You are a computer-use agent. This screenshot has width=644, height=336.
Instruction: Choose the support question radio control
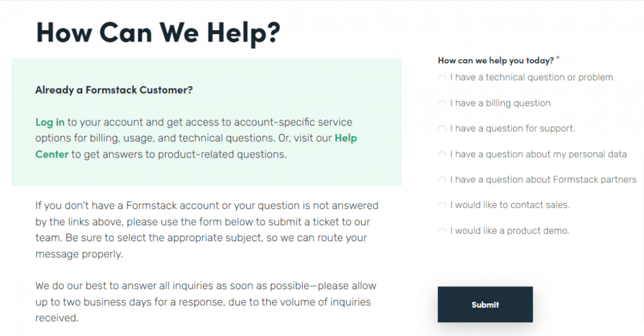pyautogui.click(x=442, y=129)
